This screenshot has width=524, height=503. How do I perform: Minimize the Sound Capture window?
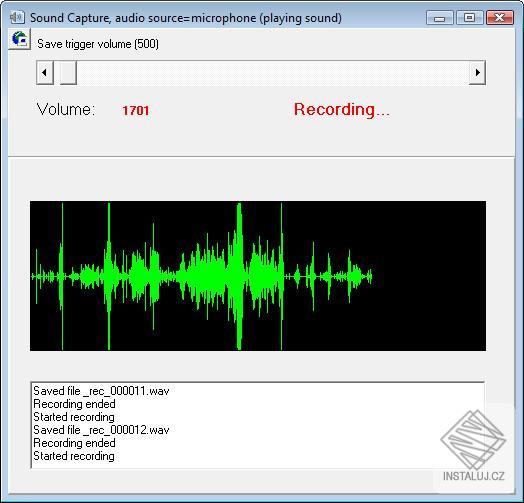[439, 18]
